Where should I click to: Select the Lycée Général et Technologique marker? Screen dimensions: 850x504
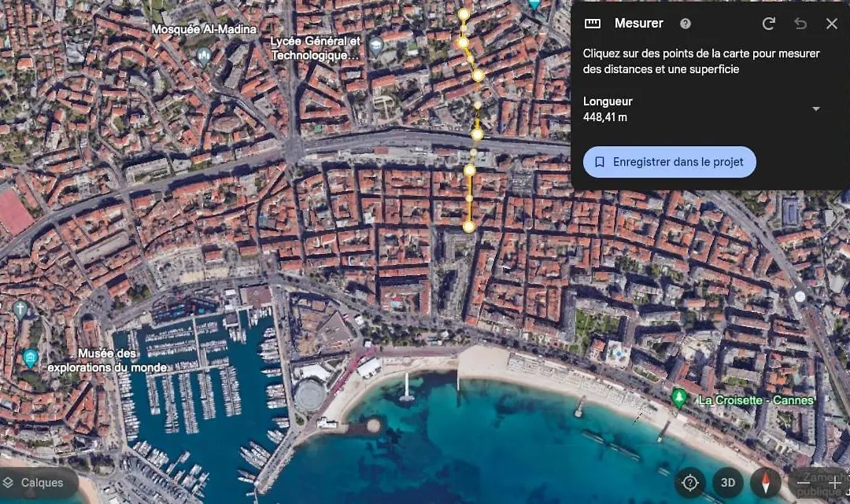(x=375, y=46)
